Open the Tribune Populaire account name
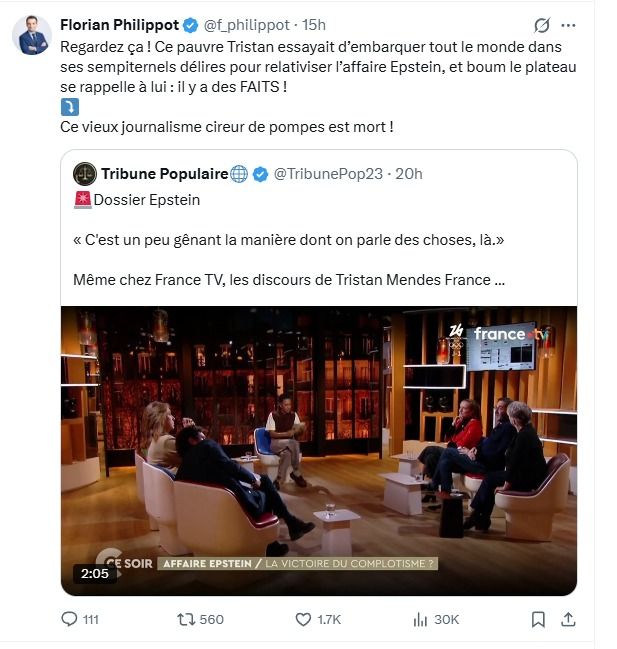617x649 pixels. [165, 174]
